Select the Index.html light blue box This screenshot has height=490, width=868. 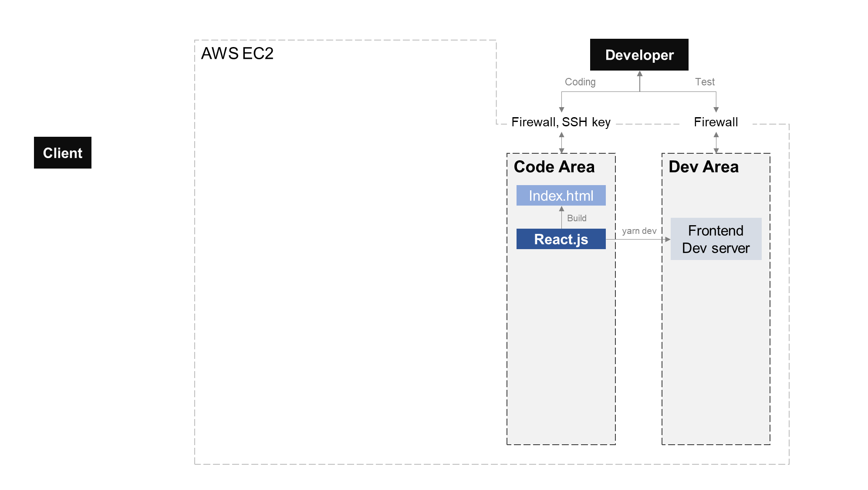coord(561,196)
